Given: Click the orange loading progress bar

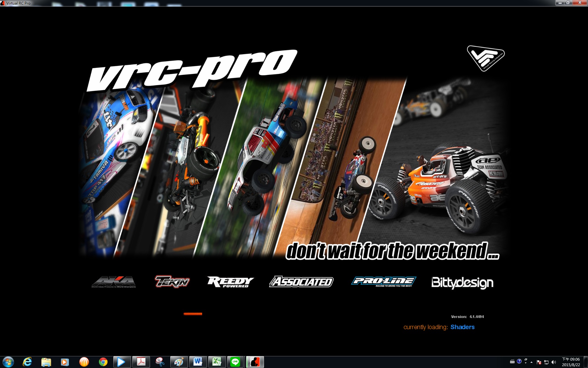Looking at the screenshot, I should (x=193, y=314).
